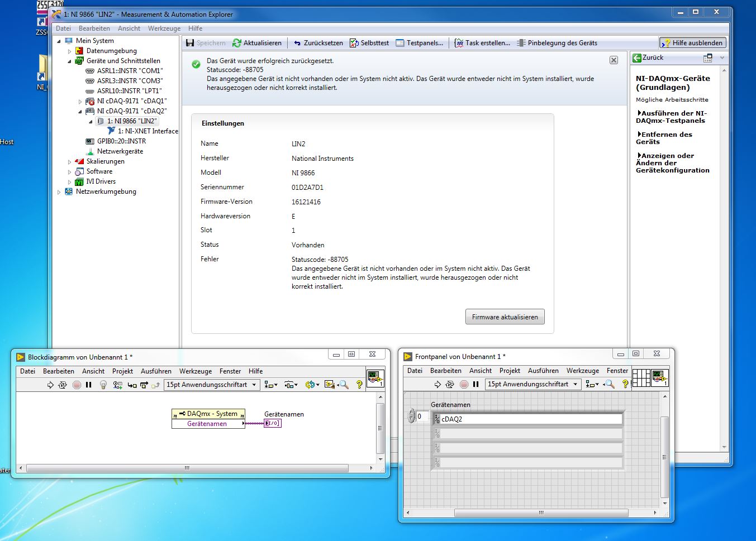The image size is (756, 541).
Task: Click Run Continuously in Frontpanel toolbar
Action: point(450,384)
